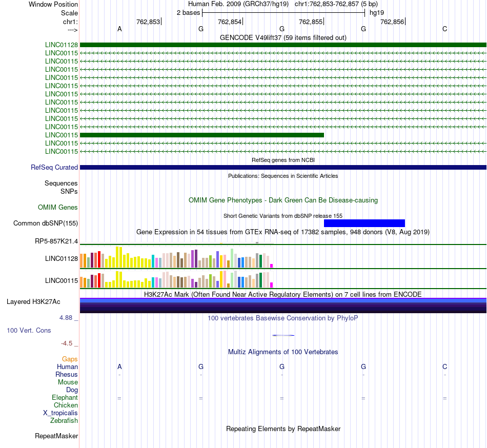Click the SNPs track label

[69, 191]
